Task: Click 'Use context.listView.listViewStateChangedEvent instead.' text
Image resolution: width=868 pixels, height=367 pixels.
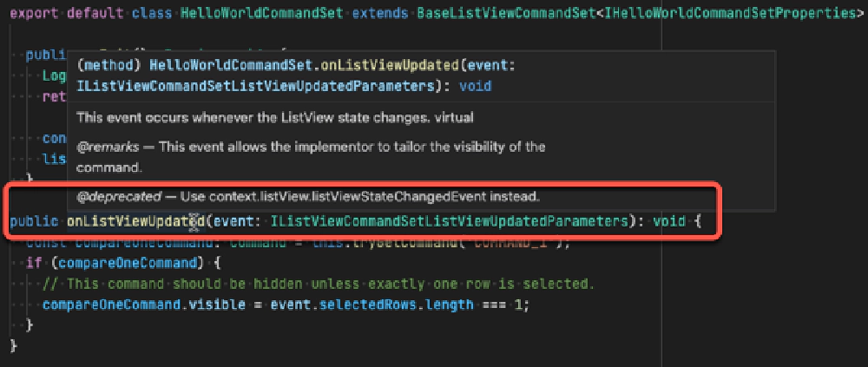Action: click(360, 196)
